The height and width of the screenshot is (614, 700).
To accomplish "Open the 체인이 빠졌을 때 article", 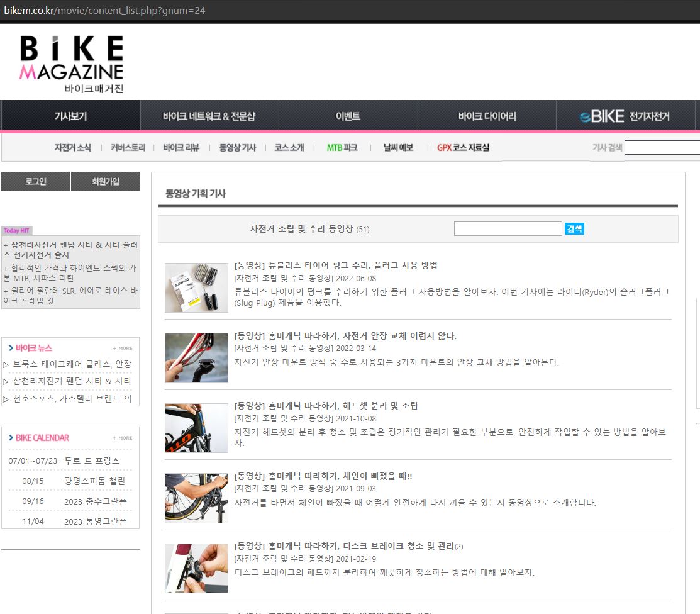I will click(x=323, y=476).
